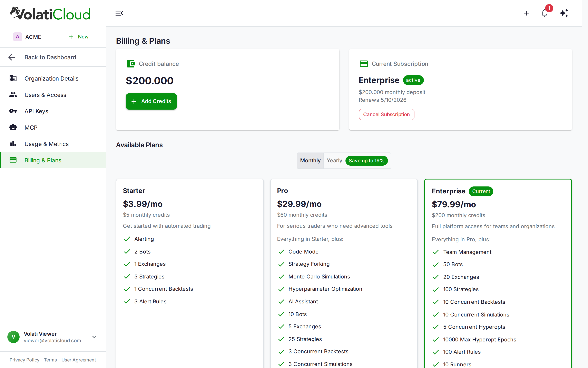Click the Volati Viewer avatar

coord(14,337)
